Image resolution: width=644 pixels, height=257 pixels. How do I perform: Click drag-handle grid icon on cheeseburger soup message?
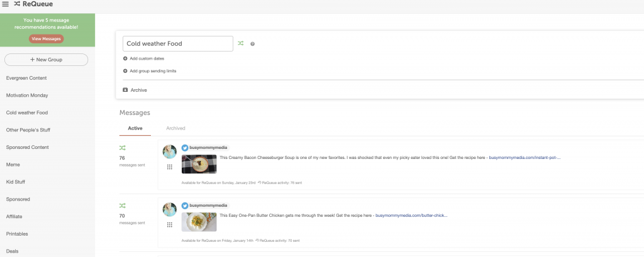(169, 167)
